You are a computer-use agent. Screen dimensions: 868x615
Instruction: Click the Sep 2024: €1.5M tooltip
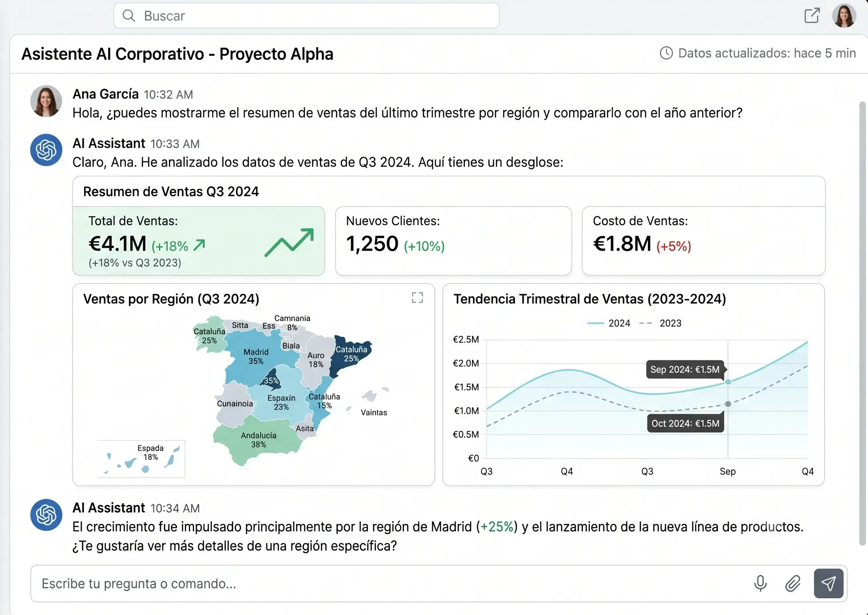685,369
